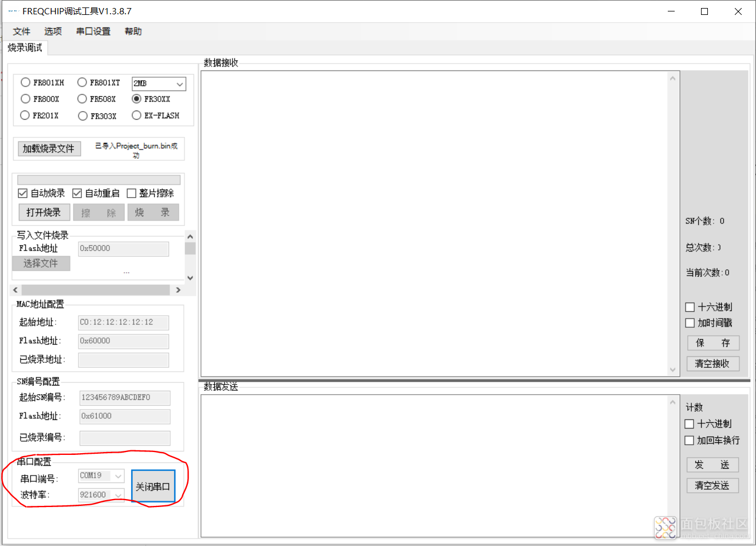The height and width of the screenshot is (546, 756).
Task: Switch to the 烧录调试 tab
Action: click(x=25, y=48)
